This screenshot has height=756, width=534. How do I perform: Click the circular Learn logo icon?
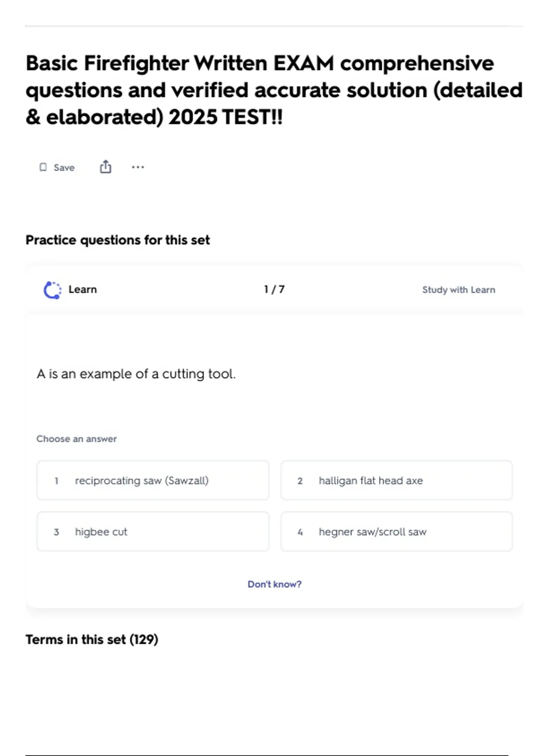53,290
